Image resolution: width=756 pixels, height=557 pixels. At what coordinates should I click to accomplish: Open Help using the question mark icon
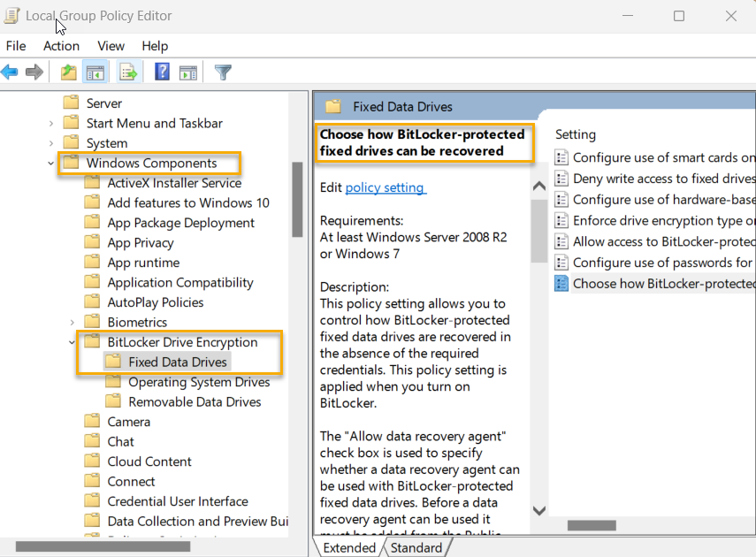click(x=161, y=72)
